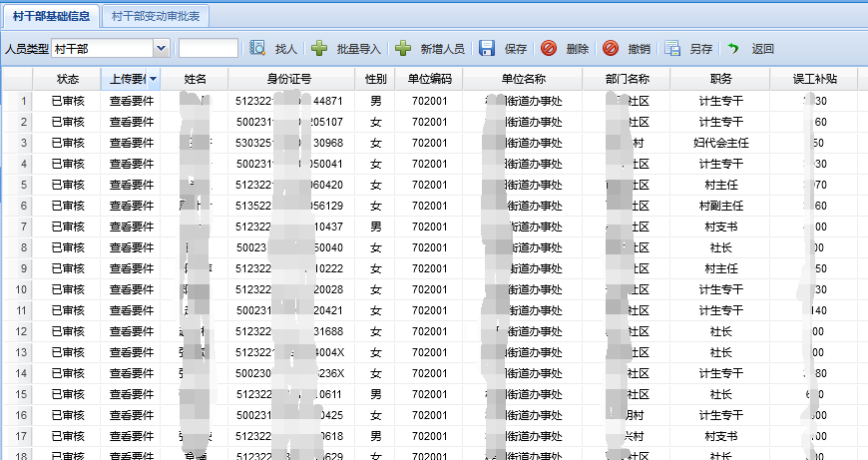Screen dimensions: 868x460
Task: Click the 另存 save-as icon
Action: pyautogui.click(x=672, y=48)
